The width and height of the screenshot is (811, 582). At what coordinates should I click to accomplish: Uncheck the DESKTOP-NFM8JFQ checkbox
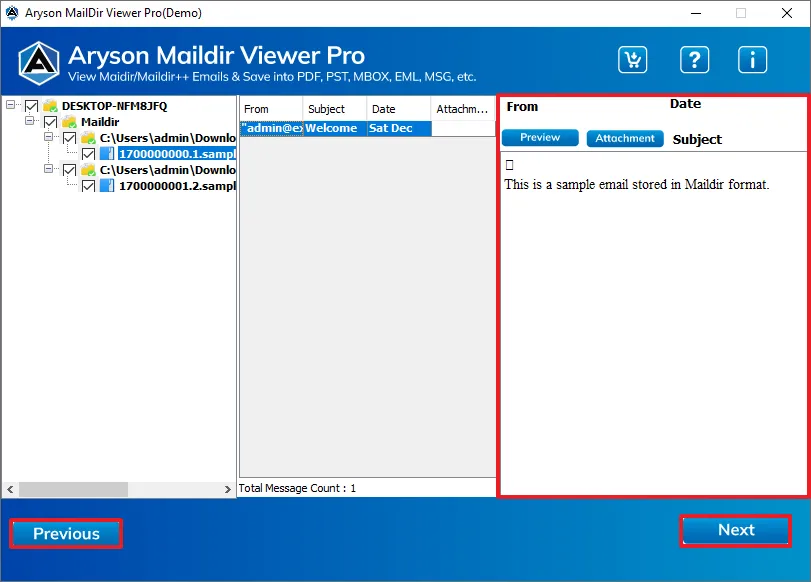click(x=32, y=106)
